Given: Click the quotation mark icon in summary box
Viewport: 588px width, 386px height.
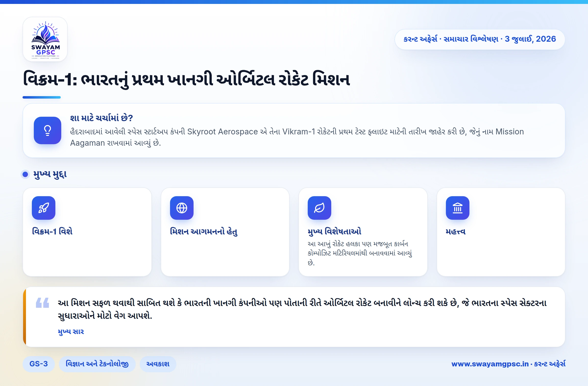Looking at the screenshot, I should 42,303.
